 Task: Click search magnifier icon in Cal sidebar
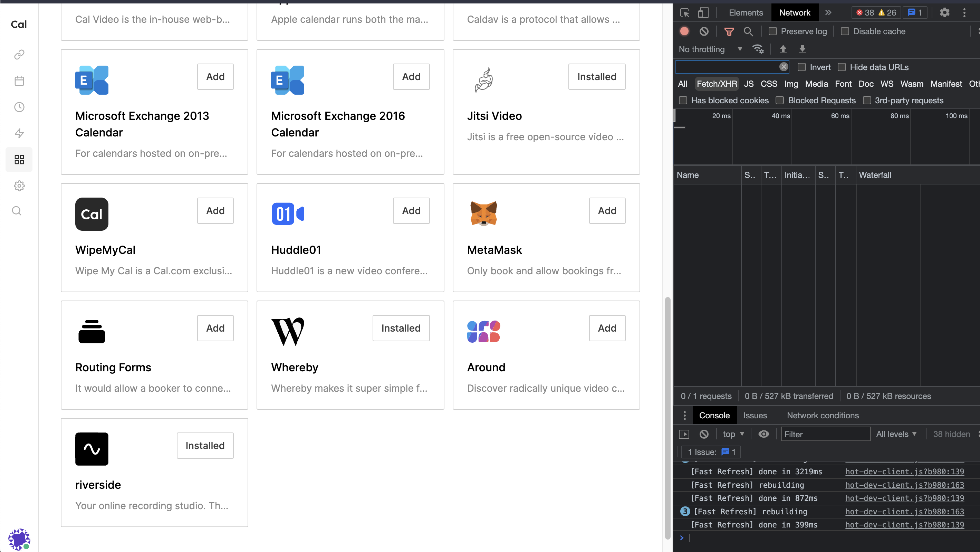17,211
